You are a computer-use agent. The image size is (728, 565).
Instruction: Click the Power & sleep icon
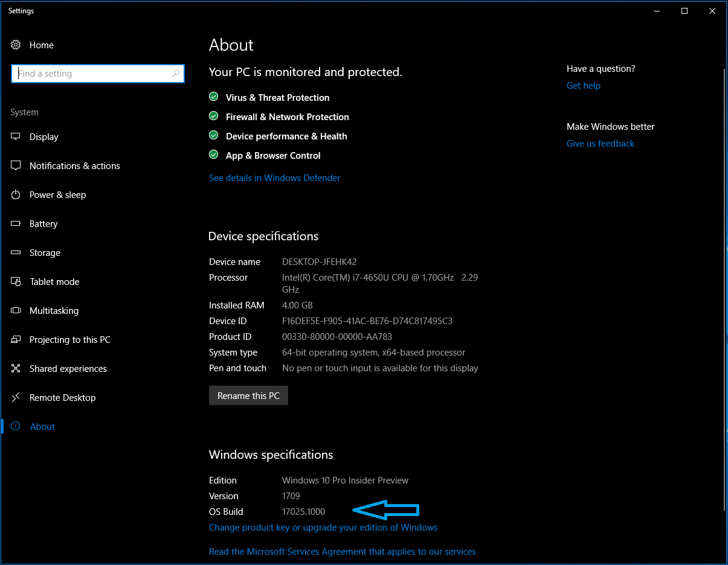pyautogui.click(x=16, y=195)
